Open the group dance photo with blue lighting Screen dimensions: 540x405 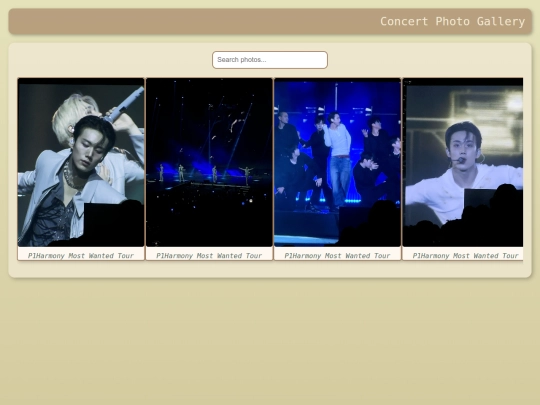(x=337, y=162)
